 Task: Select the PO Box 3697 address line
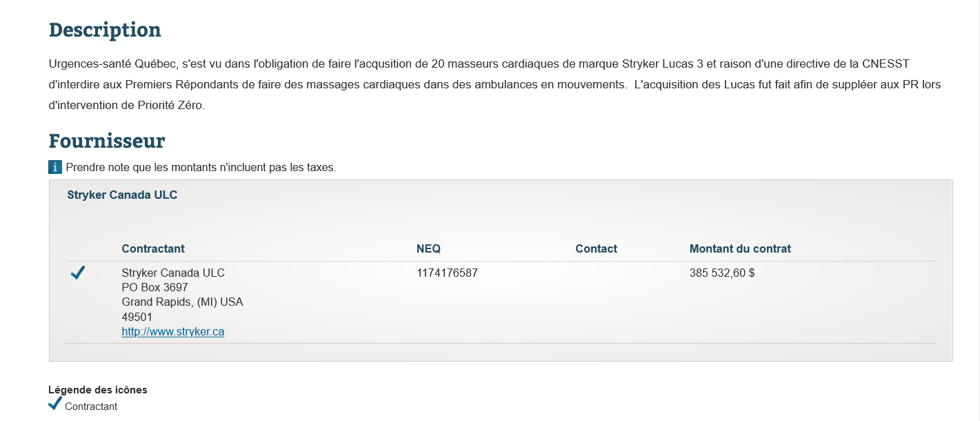pyautogui.click(x=155, y=287)
